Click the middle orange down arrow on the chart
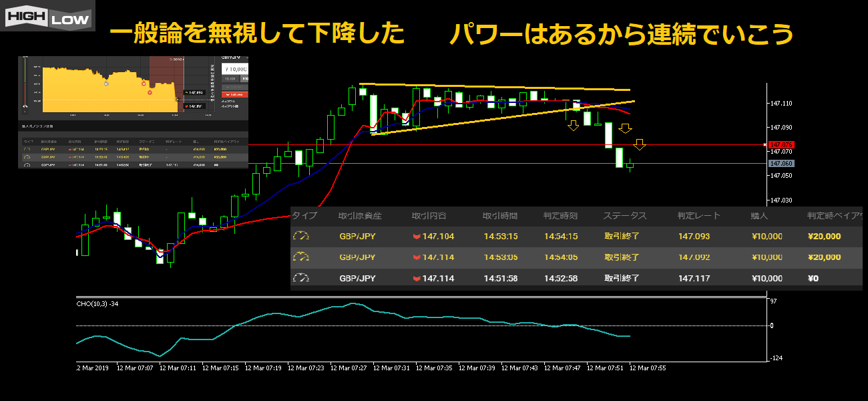The image size is (868, 401). 626,128
